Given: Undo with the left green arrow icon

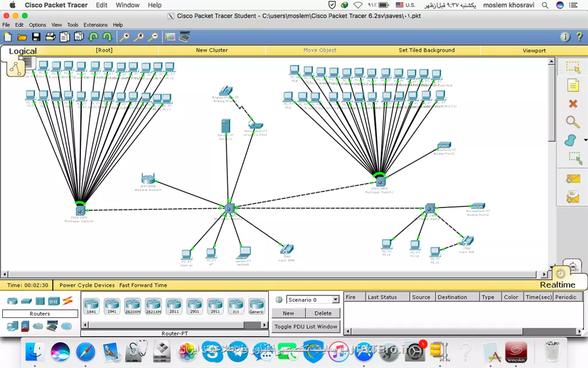Looking at the screenshot, I should (93, 37).
